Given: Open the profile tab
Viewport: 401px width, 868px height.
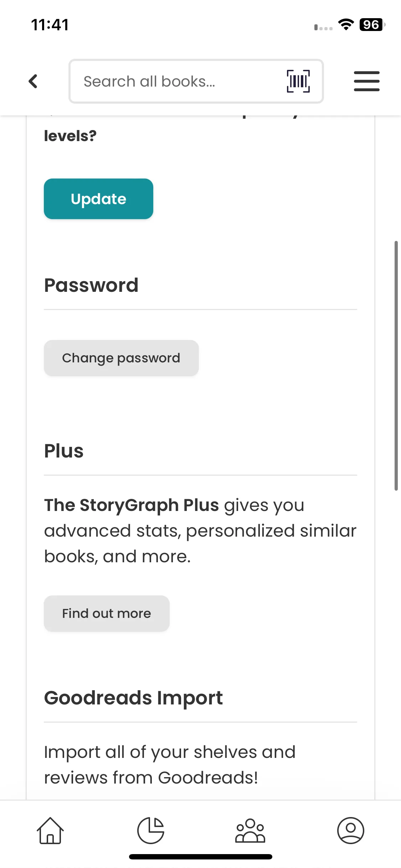Looking at the screenshot, I should tap(350, 830).
